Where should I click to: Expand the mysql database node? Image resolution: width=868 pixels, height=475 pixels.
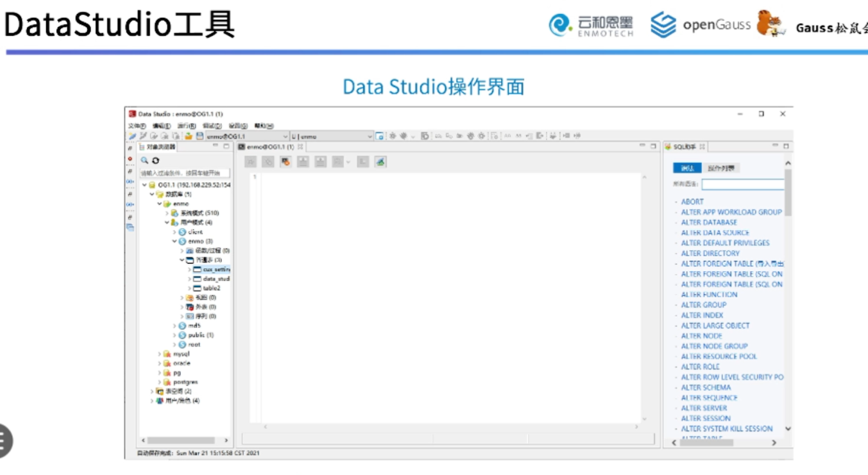coord(160,354)
